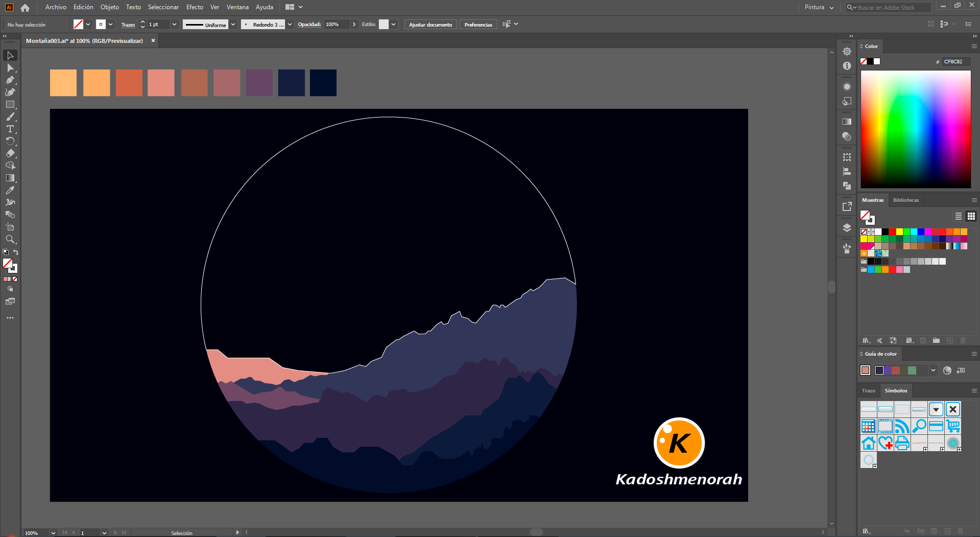The height and width of the screenshot is (537, 980).
Task: Select the Curvature tool
Action: pyautogui.click(x=10, y=92)
